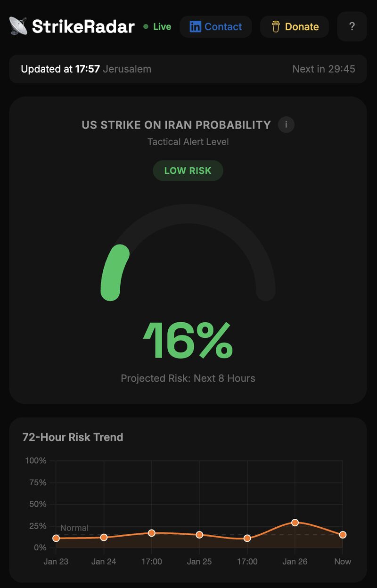Click the green Live status dot
The height and width of the screenshot is (588, 377).
[146, 27]
